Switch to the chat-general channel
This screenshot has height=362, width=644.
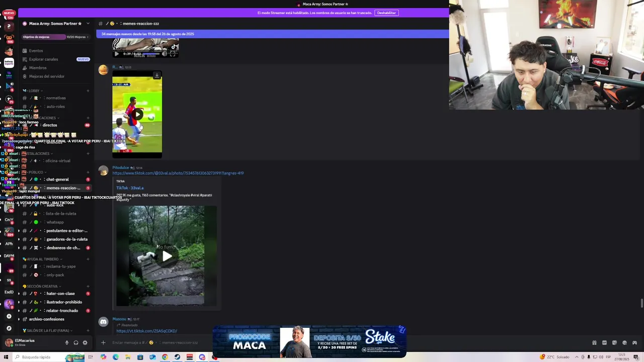tap(56, 179)
